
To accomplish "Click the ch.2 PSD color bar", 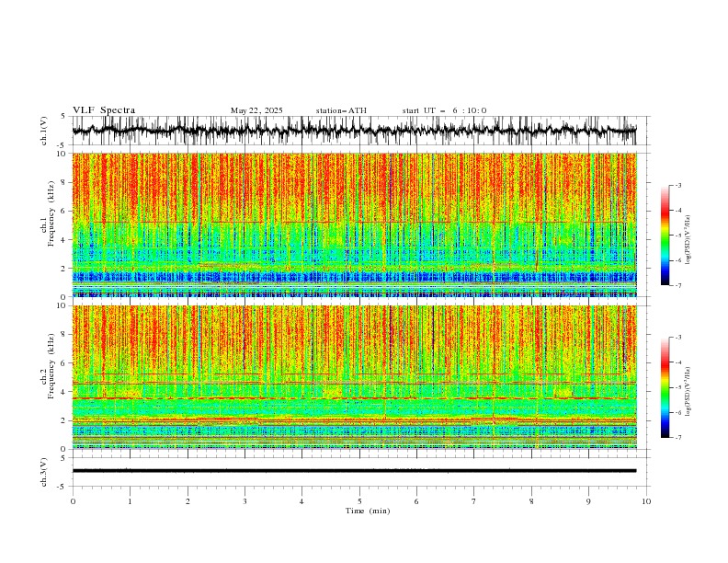I will 665,387.
